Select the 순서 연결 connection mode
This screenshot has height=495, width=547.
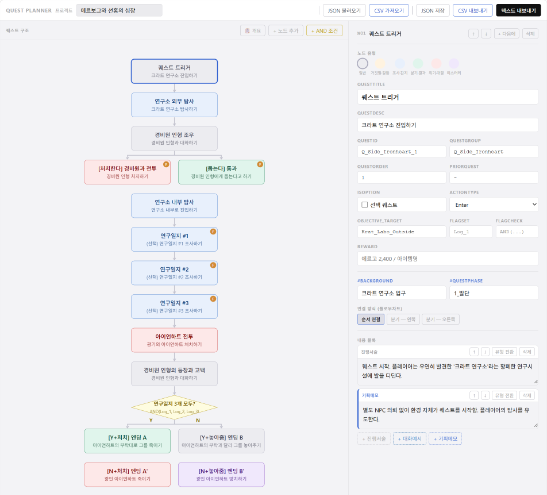[371, 320]
